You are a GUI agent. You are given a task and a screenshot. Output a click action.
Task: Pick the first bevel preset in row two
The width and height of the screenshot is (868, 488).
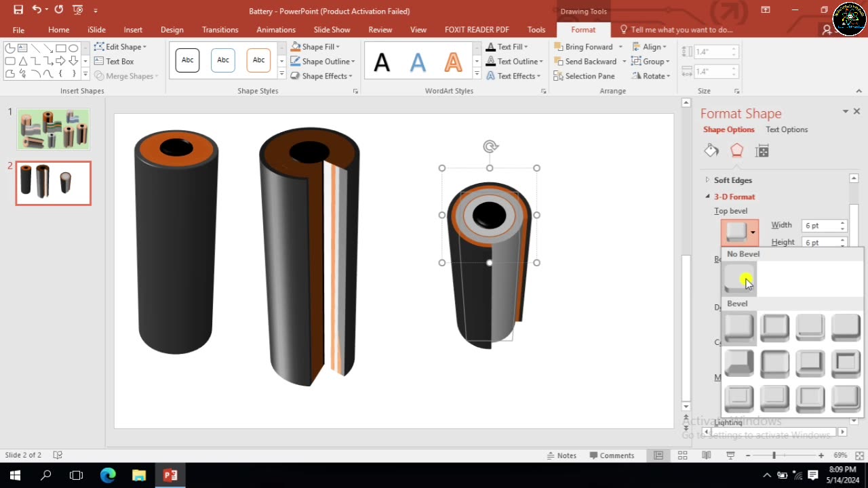(739, 363)
